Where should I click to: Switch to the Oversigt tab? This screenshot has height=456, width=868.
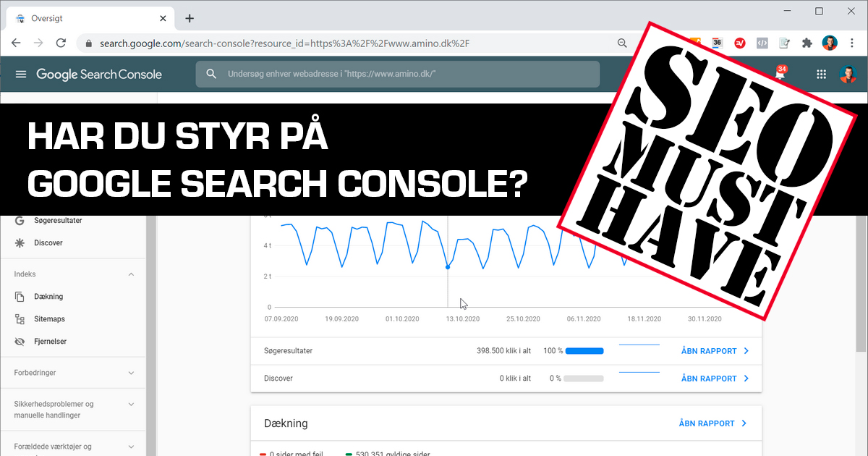coord(90,18)
